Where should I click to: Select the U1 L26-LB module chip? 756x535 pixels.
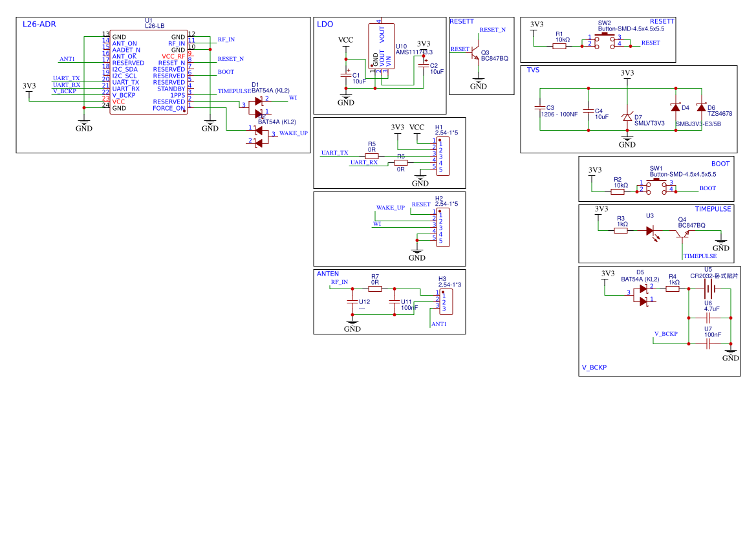click(149, 72)
